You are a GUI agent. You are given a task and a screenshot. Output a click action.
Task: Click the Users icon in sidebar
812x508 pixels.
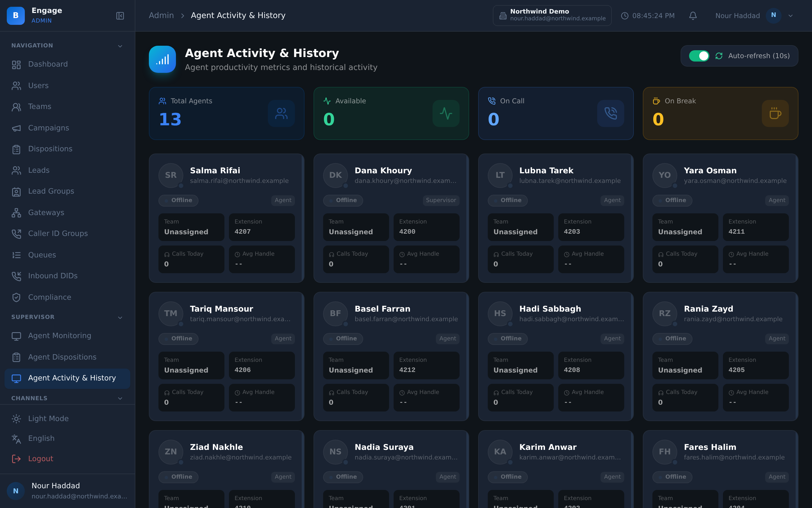[16, 86]
